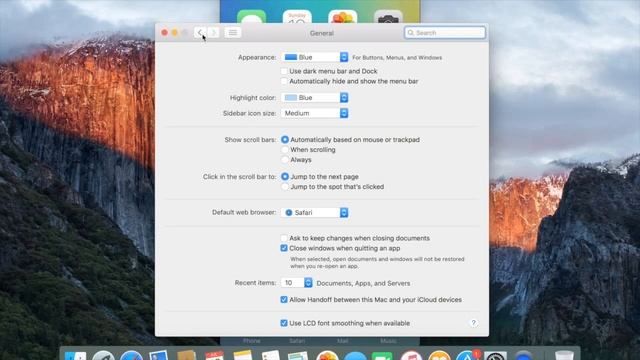640x360 pixels.
Task: Click the Photos icon on the iPhone screen behind
Action: pyautogui.click(x=342, y=17)
